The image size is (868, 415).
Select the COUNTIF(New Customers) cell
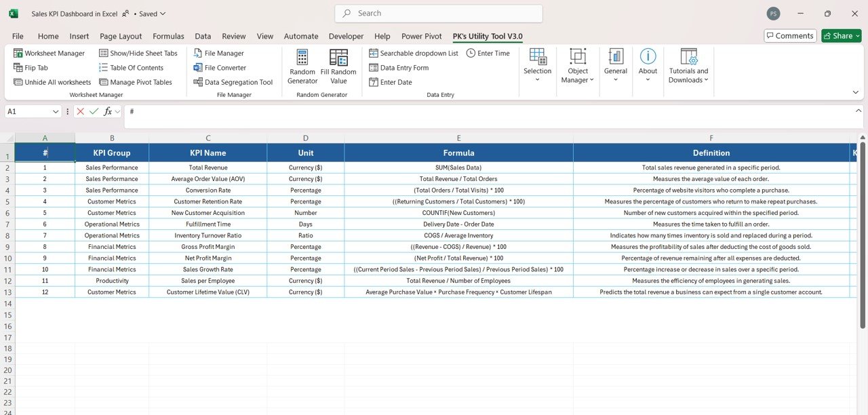click(x=458, y=213)
